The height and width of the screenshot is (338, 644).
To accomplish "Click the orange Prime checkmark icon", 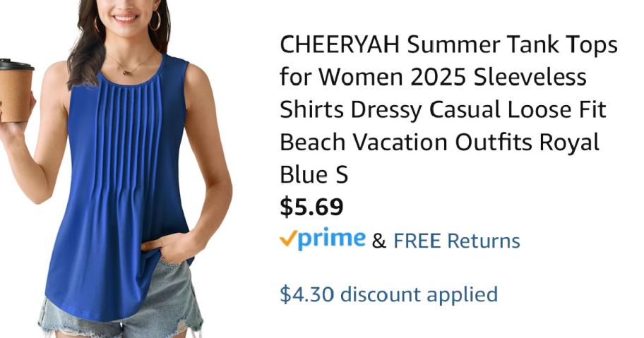I will coord(288,238).
